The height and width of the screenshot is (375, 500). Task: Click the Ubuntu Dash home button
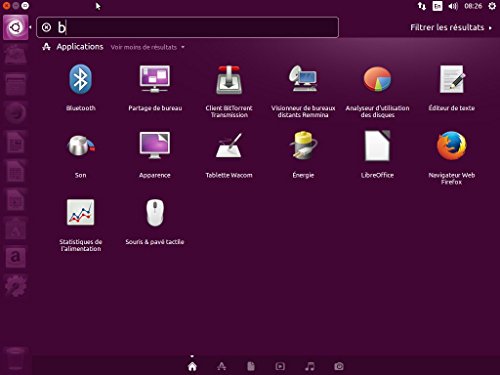[15, 27]
